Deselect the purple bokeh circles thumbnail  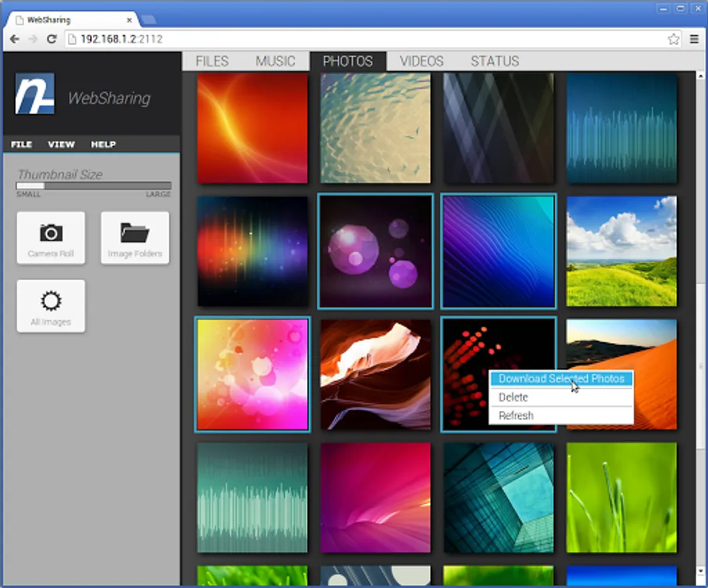[x=376, y=251]
